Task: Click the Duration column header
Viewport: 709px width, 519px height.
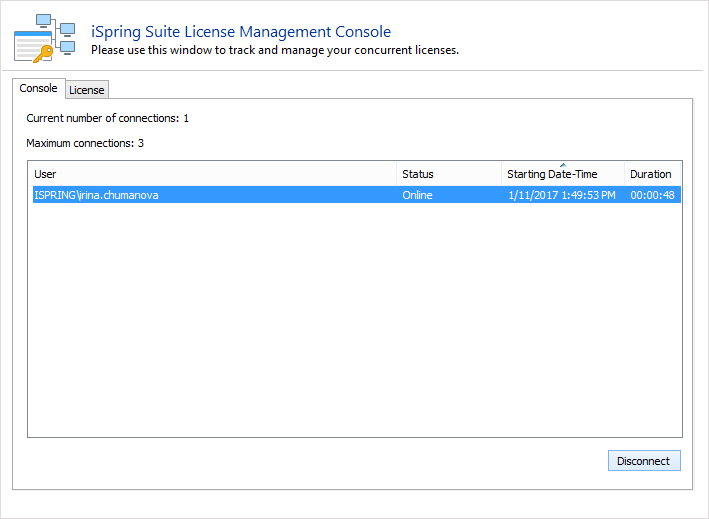Action: coord(651,174)
